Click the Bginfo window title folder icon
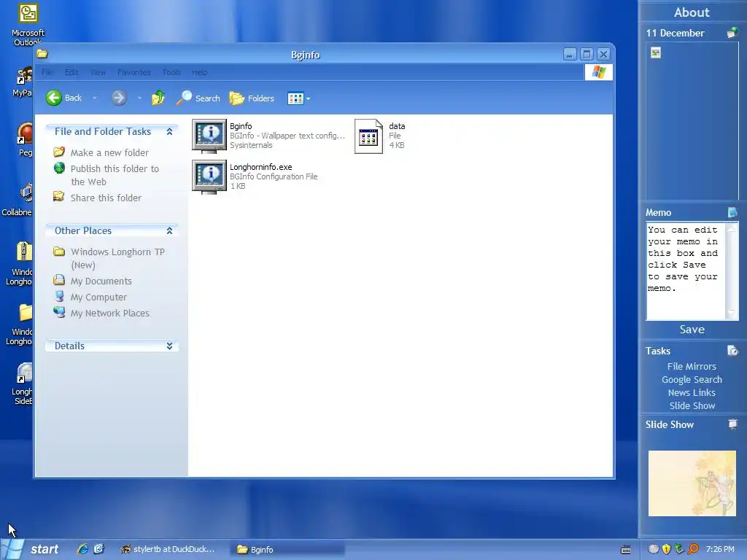747x560 pixels. [42, 54]
